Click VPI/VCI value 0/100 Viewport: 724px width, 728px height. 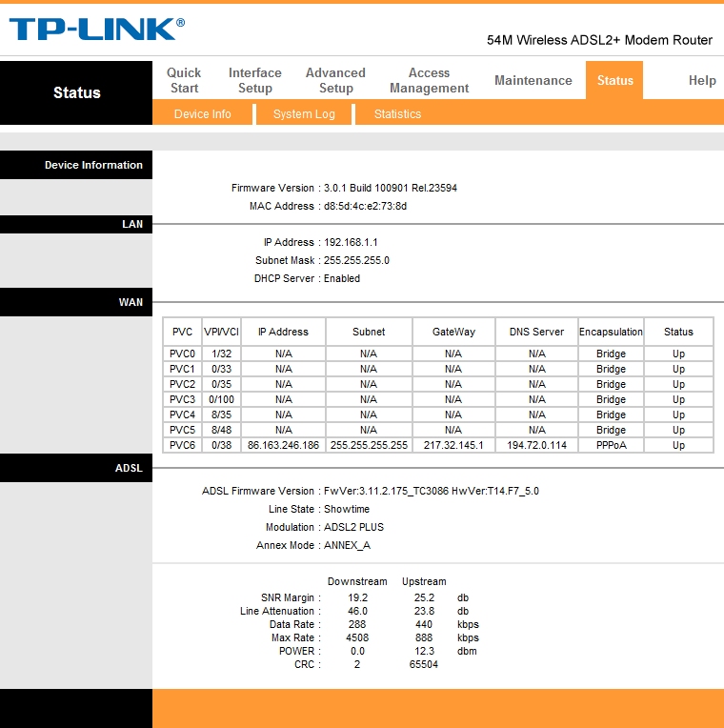[x=221, y=400]
